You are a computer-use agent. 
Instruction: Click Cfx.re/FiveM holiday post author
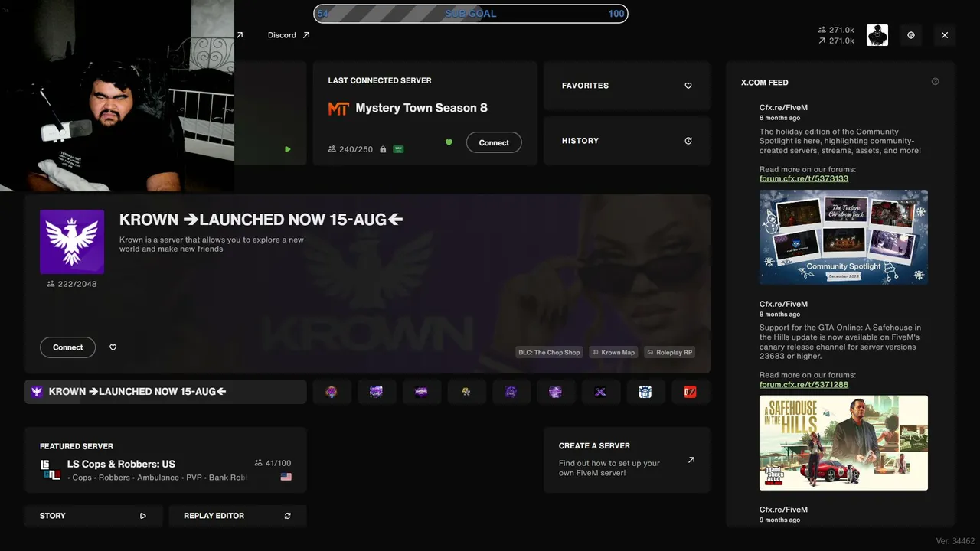coord(783,108)
